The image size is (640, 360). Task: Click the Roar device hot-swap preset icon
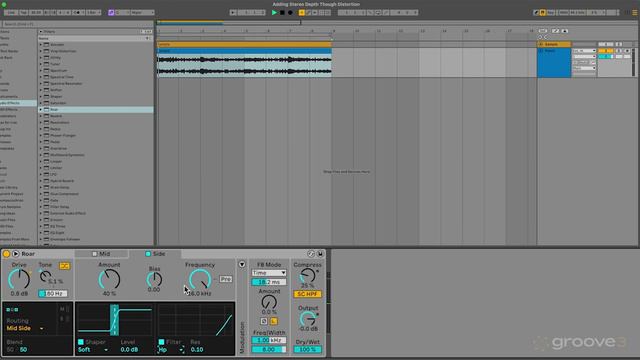pos(311,254)
